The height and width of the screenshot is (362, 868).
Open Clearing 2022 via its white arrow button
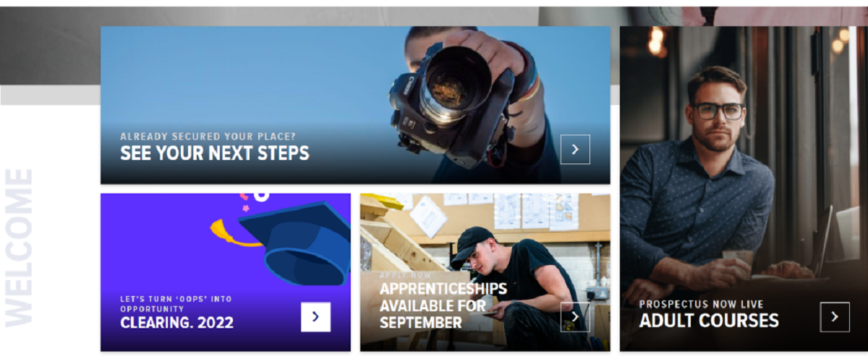[x=315, y=316]
